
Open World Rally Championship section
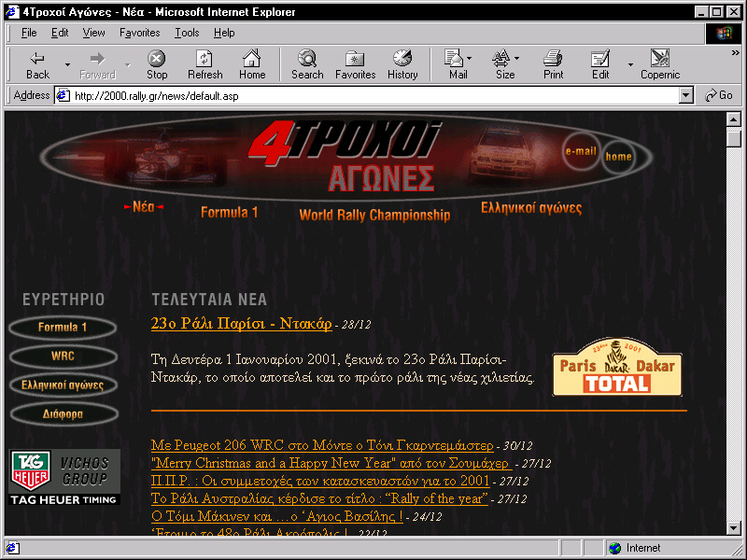[x=374, y=215]
